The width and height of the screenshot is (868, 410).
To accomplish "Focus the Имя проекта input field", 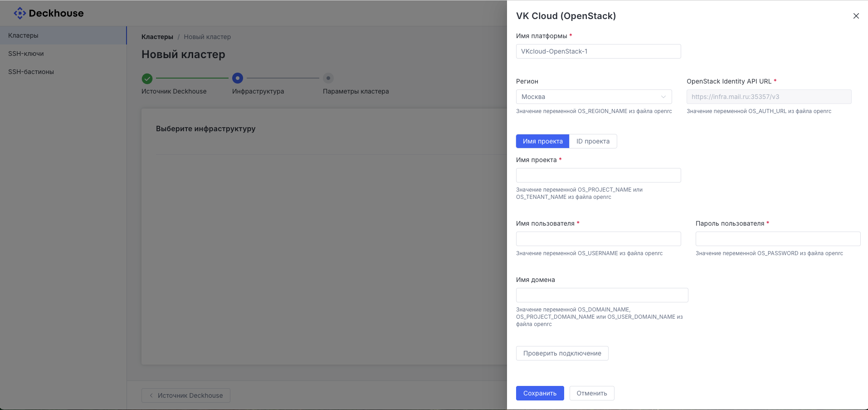I will (598, 175).
